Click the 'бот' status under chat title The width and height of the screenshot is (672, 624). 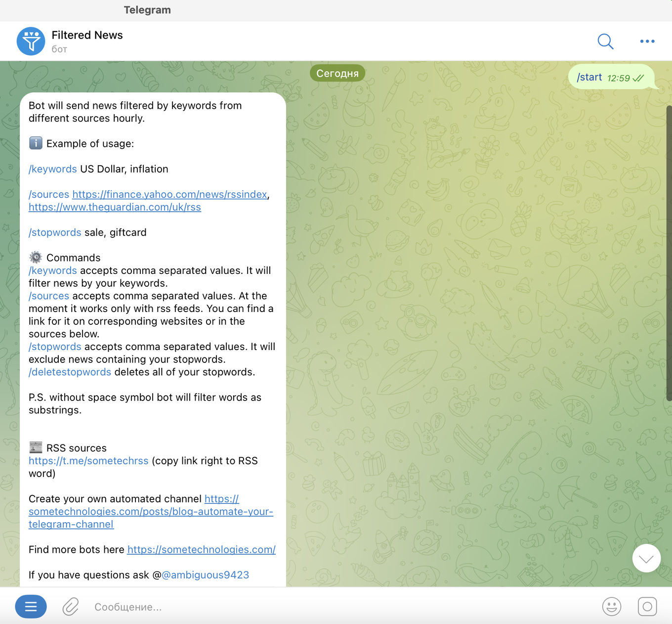tap(59, 49)
